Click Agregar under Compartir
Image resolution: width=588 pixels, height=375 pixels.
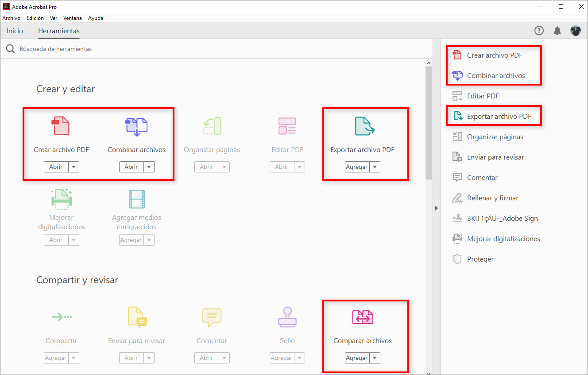click(x=56, y=358)
